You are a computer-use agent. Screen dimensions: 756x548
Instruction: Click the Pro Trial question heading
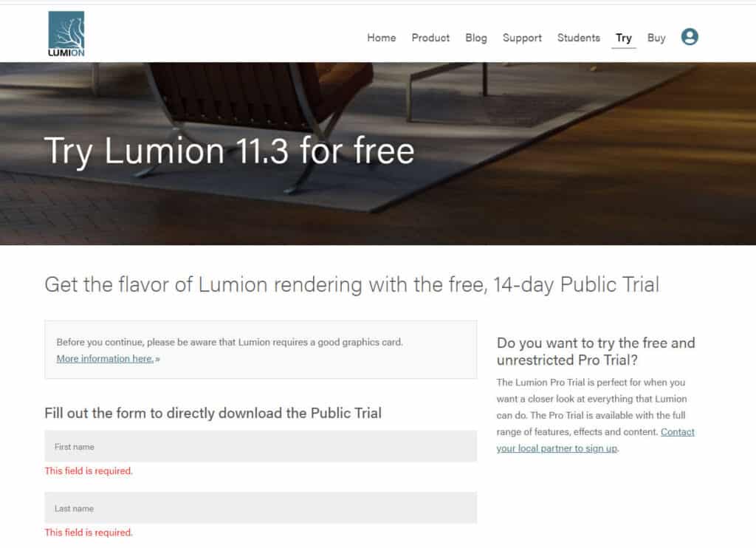(x=596, y=352)
